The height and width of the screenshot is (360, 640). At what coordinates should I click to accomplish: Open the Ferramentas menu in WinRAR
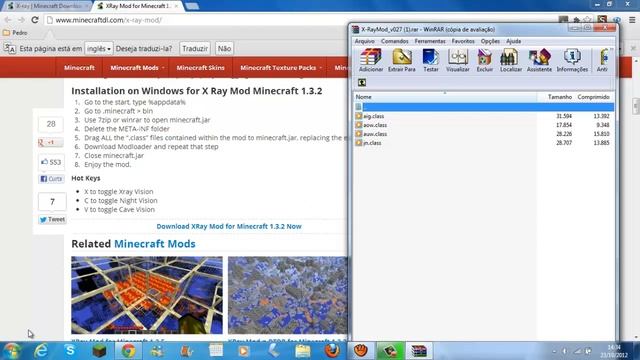[x=430, y=41]
